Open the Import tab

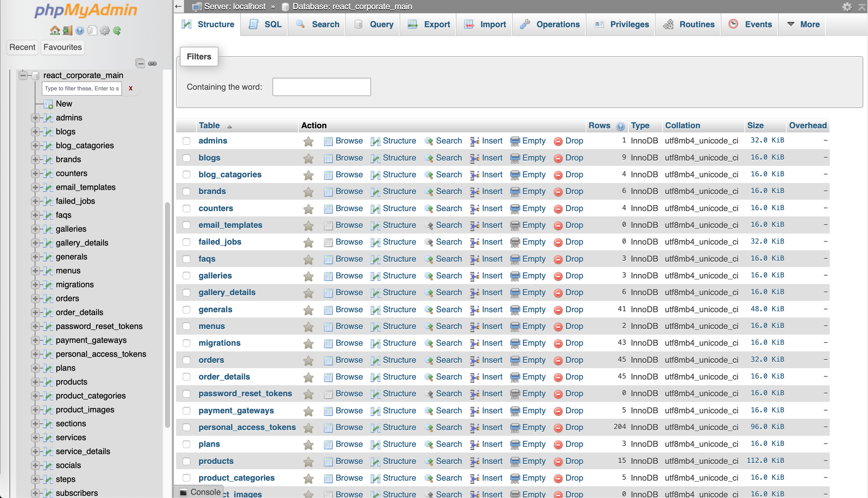(x=485, y=24)
